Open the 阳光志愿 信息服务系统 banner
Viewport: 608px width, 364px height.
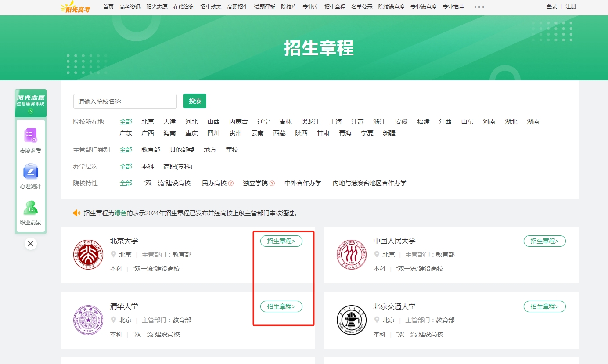tap(31, 103)
